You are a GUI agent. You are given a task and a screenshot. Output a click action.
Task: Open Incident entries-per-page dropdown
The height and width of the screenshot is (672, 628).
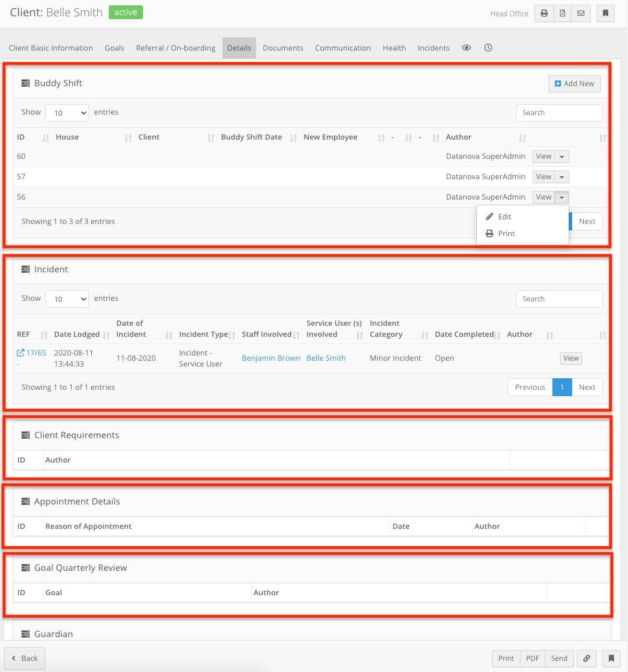tap(67, 298)
